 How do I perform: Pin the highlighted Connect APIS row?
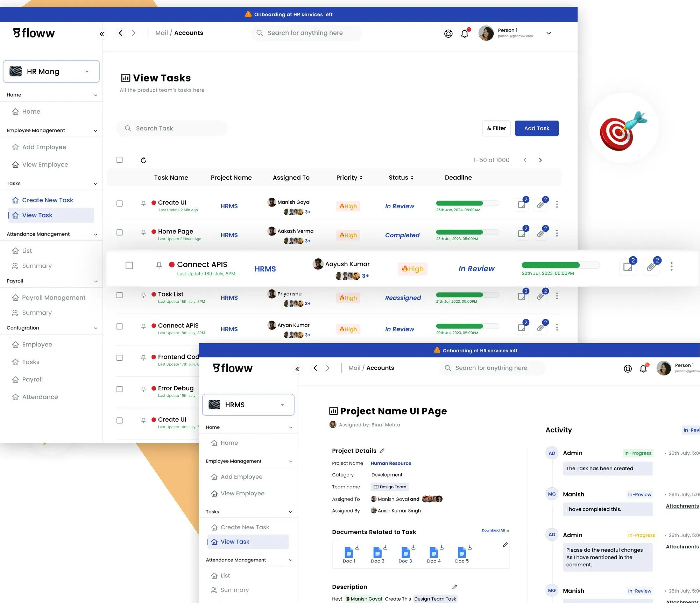(x=159, y=265)
